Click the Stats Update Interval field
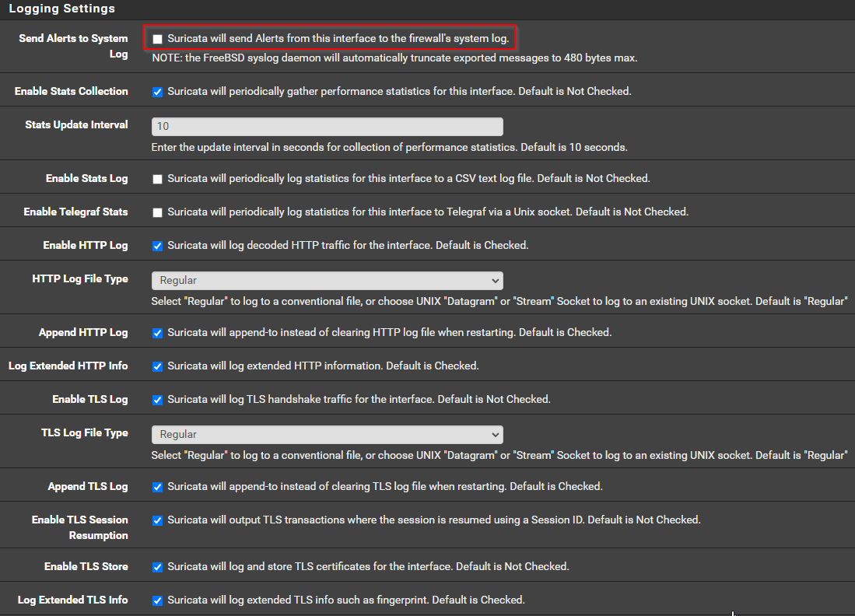 pyautogui.click(x=327, y=126)
